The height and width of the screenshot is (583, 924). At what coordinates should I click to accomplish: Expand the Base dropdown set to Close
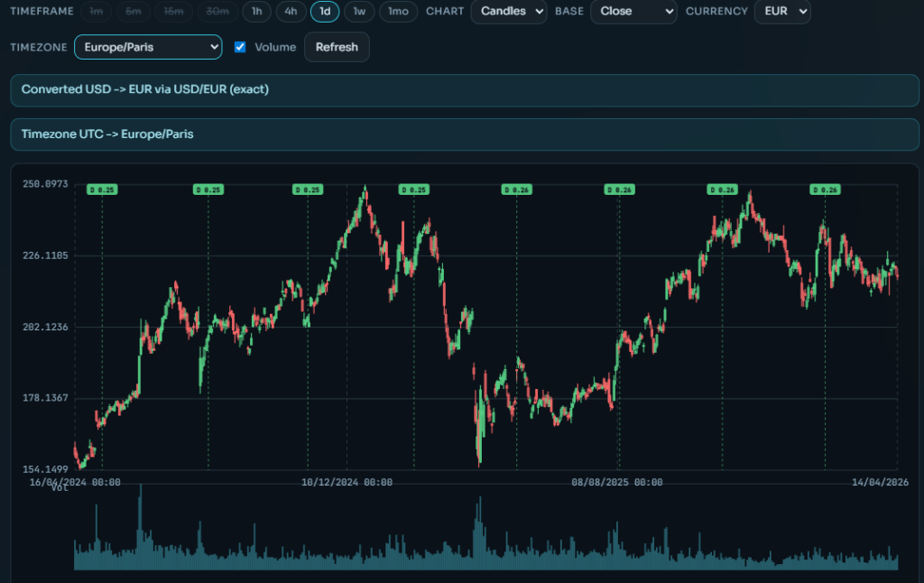(x=633, y=12)
